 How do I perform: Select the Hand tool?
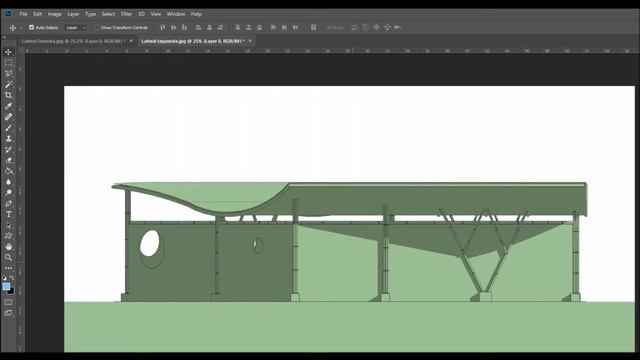click(8, 247)
